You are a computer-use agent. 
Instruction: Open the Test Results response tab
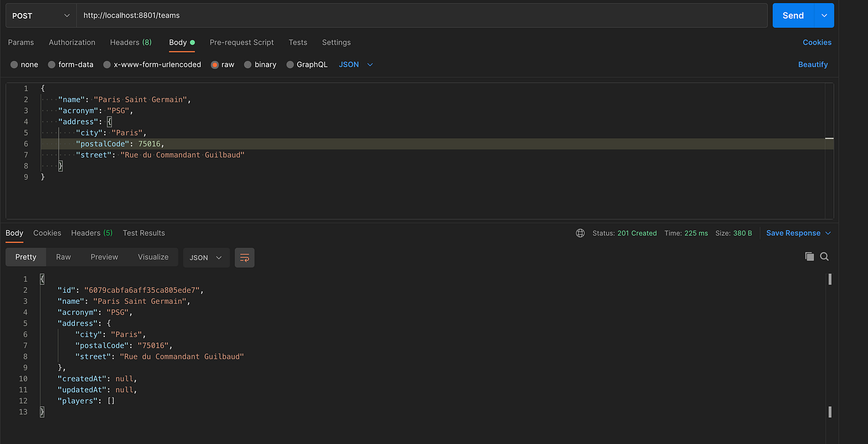point(144,233)
